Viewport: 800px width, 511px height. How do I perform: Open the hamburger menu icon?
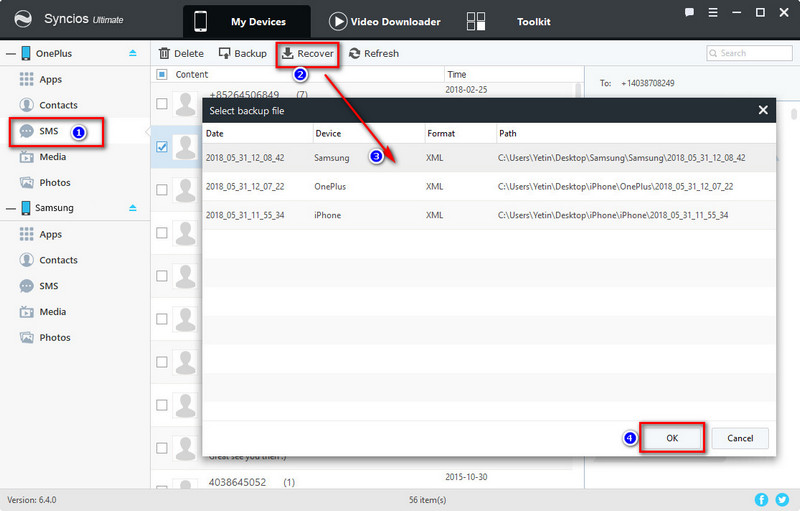click(x=713, y=12)
